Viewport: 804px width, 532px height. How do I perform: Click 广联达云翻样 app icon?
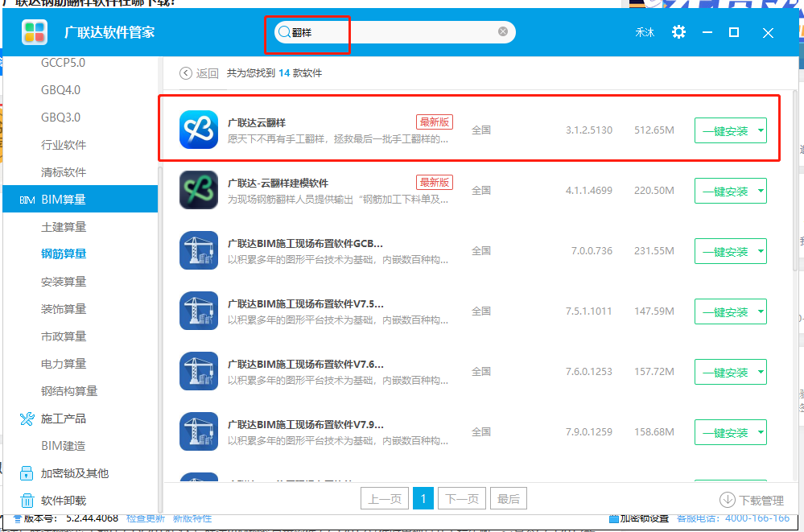pos(199,130)
